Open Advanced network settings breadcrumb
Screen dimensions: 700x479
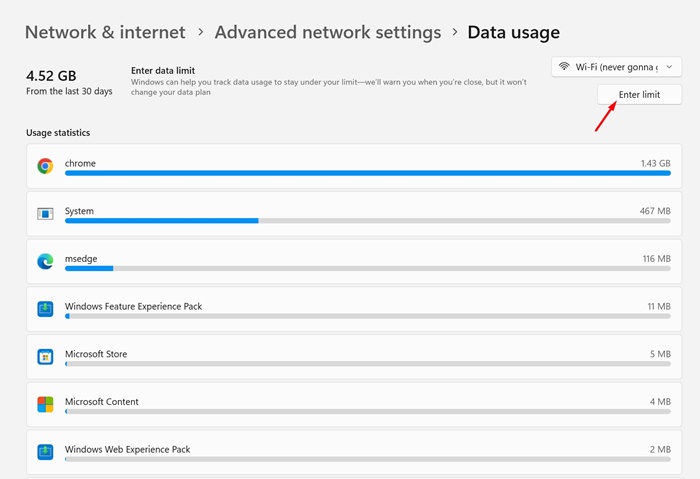pos(327,32)
